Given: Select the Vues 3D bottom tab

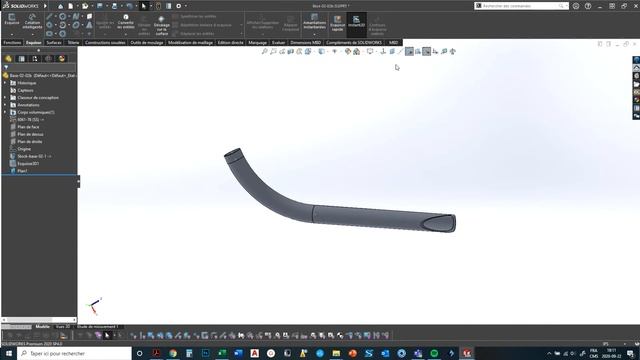Looking at the screenshot, I should [62, 327].
